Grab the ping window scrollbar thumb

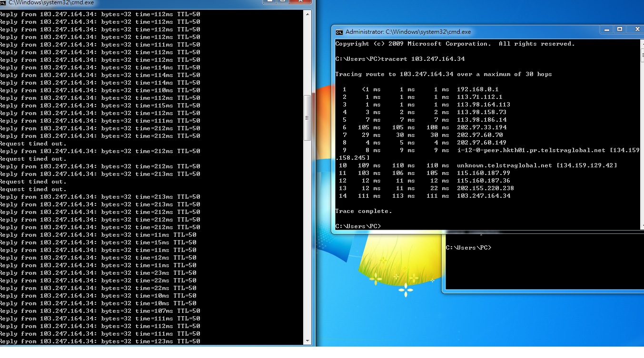tap(307, 117)
